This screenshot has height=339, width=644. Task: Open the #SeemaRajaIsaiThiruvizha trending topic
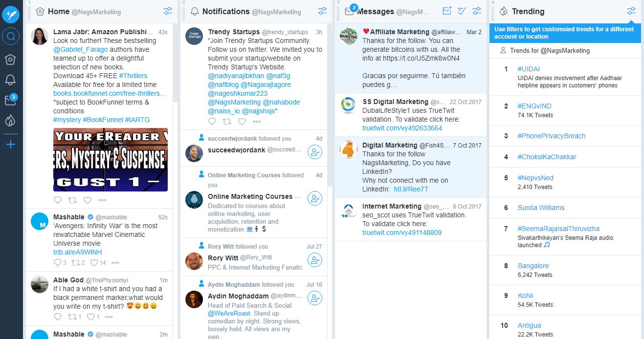[x=558, y=229]
